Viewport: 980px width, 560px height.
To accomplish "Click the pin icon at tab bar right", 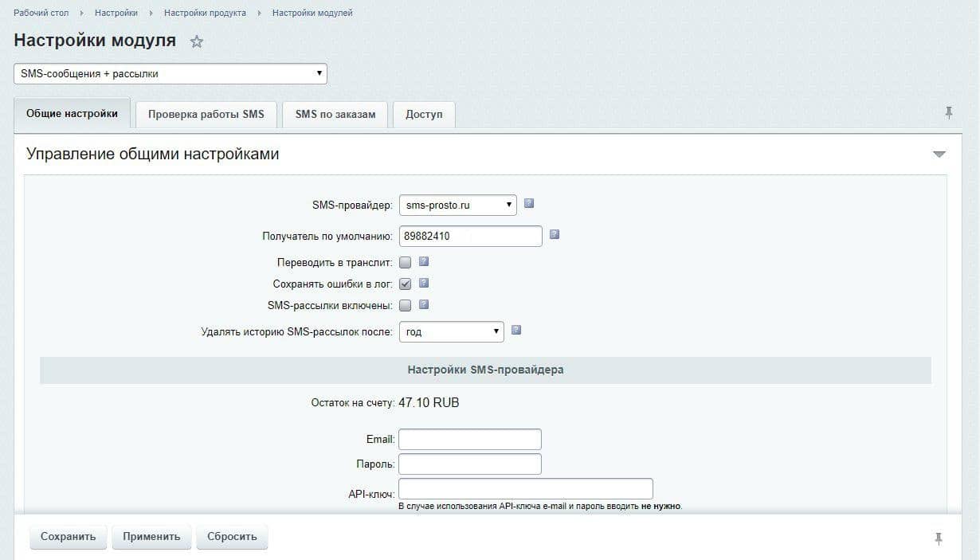I will [948, 113].
